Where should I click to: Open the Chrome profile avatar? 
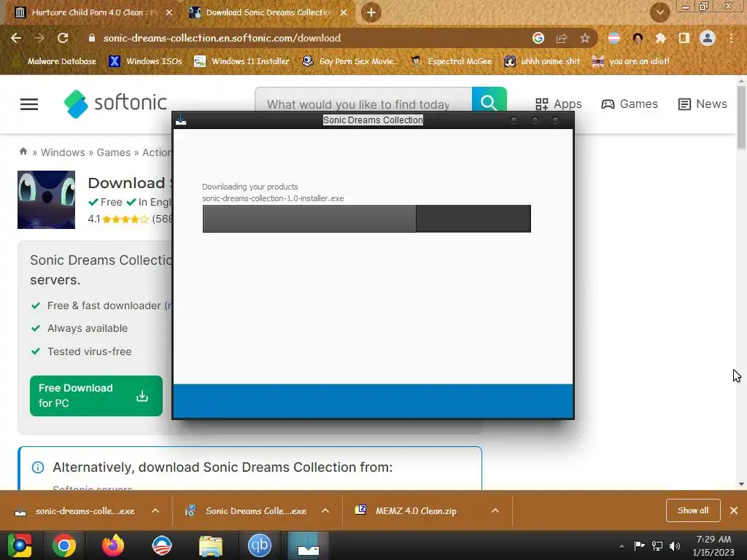point(708,38)
